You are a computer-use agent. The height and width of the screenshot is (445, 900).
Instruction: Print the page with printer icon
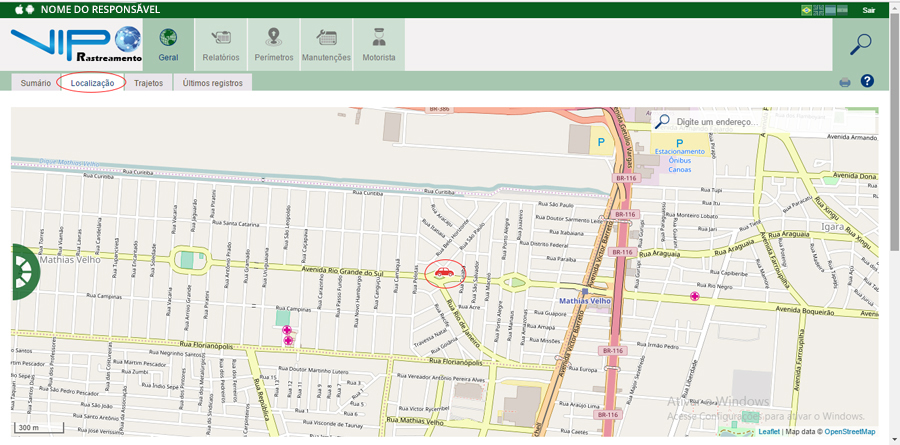(x=844, y=82)
